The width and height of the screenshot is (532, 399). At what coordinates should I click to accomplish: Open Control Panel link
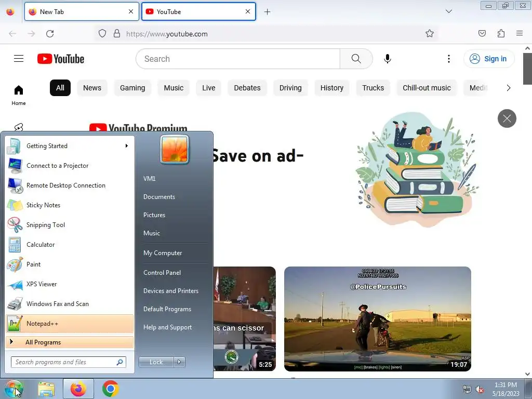pyautogui.click(x=162, y=273)
